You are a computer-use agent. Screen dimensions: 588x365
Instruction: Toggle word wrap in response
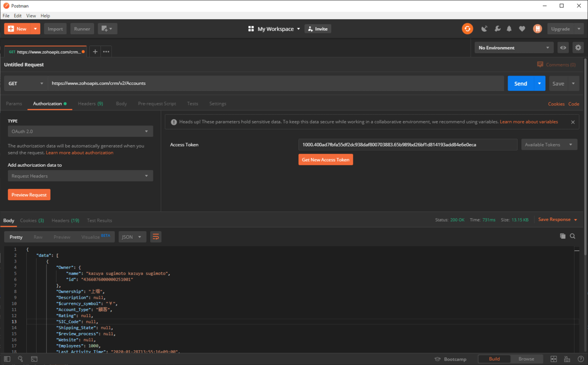click(156, 237)
